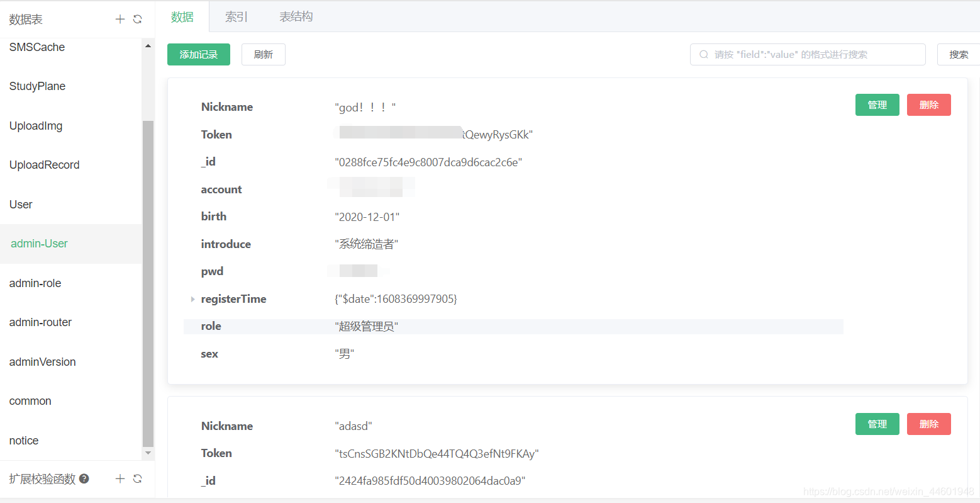The image size is (980, 503).
Task: Add a new data table with plus icon
Action: (x=120, y=20)
